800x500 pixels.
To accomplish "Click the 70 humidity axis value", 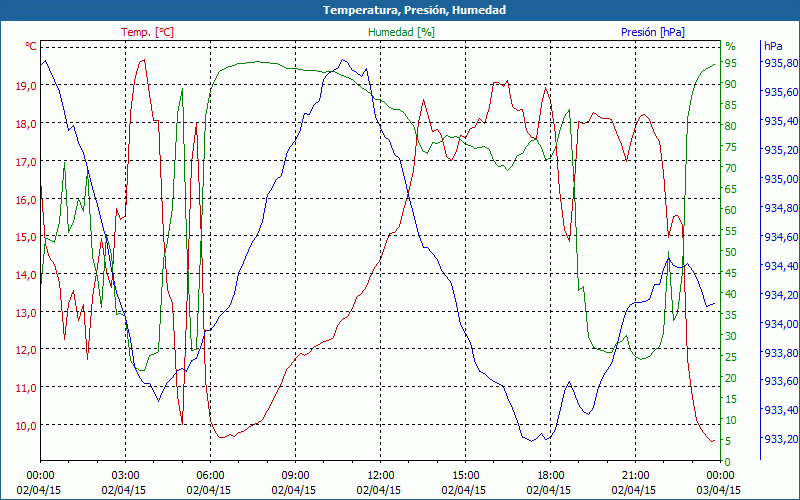I will (x=731, y=168).
